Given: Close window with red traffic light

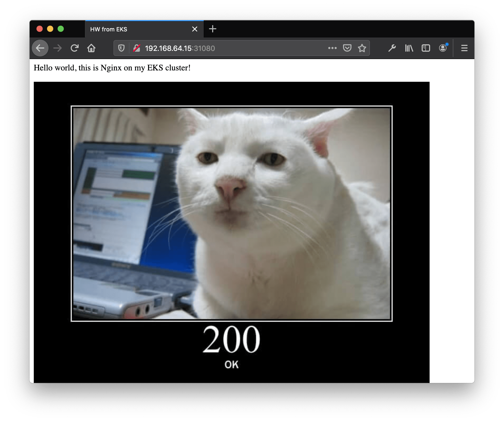Looking at the screenshot, I should 40,29.
